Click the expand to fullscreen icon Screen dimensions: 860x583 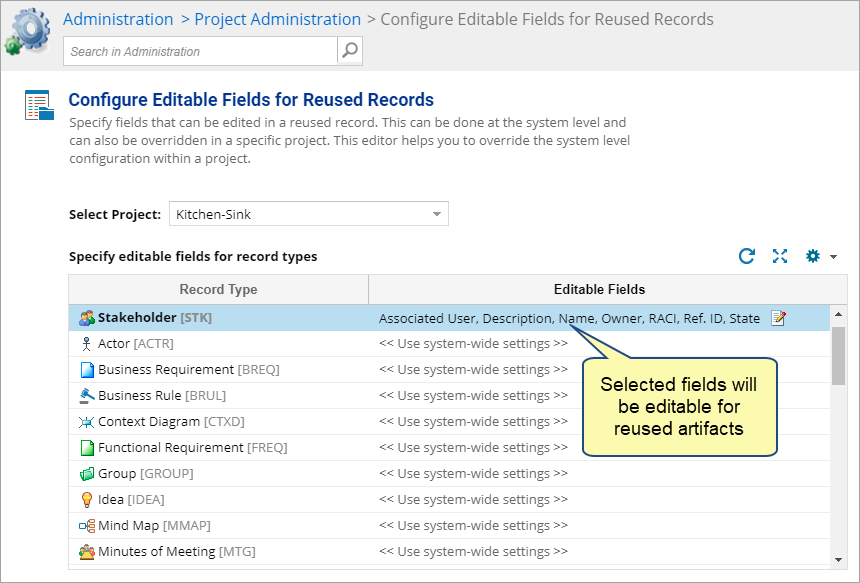tap(780, 256)
